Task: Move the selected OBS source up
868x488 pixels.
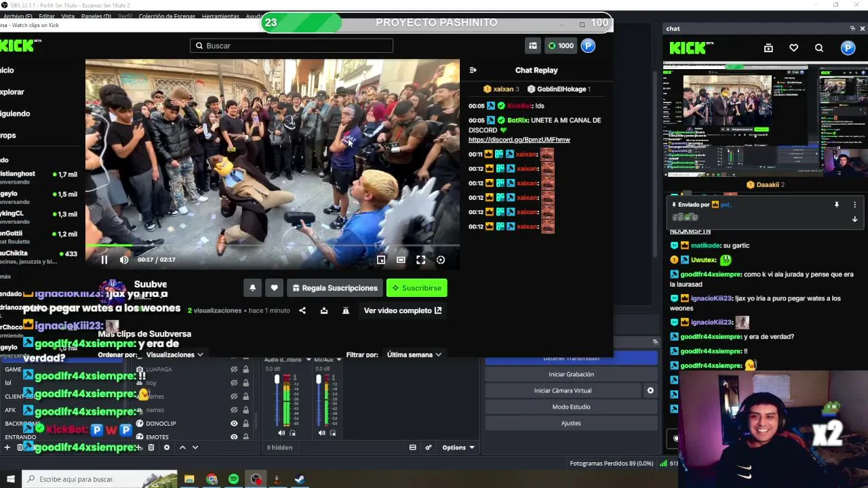Action: [x=182, y=447]
